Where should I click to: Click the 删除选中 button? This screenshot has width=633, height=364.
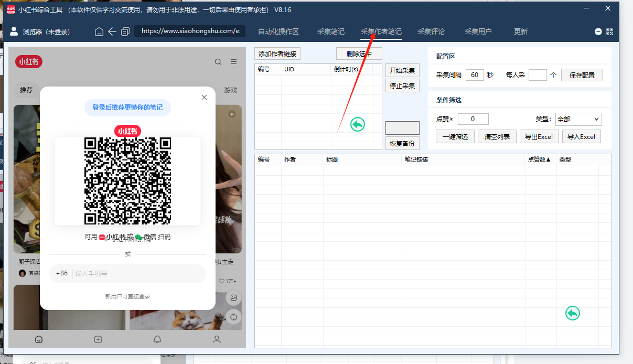[359, 53]
